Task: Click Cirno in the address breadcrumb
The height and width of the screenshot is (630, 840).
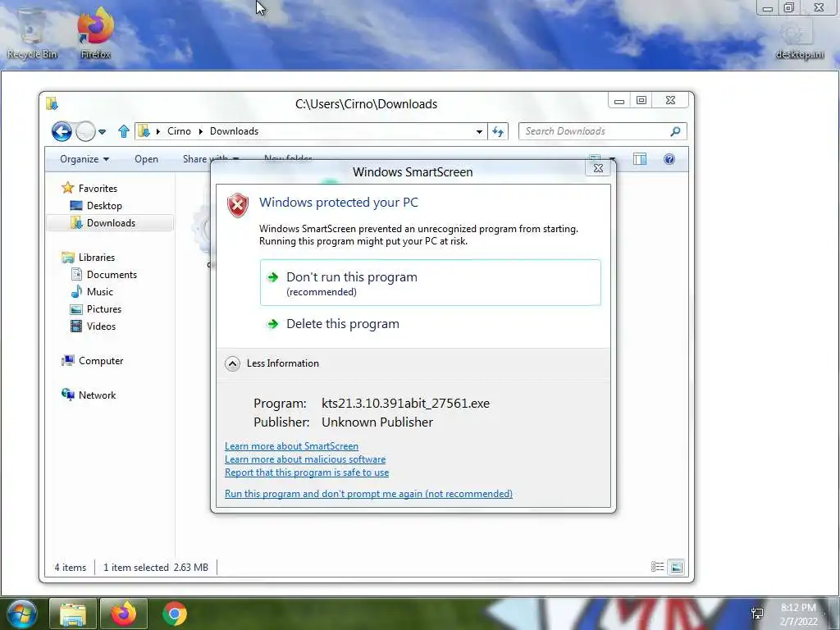Action: pos(179,131)
